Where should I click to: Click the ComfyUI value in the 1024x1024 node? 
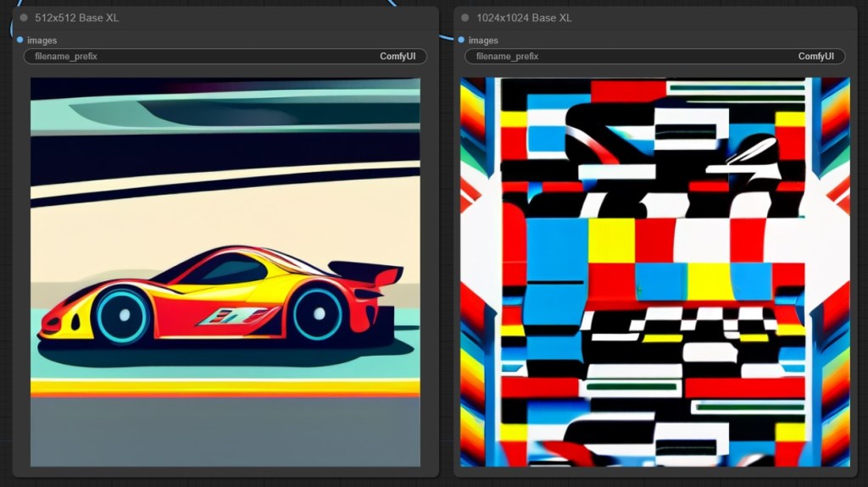[818, 57]
